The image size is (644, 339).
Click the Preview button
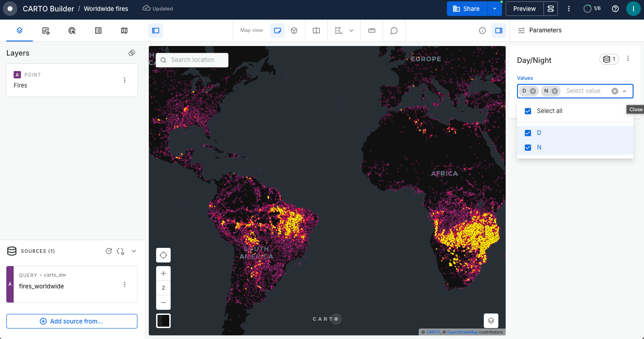click(524, 9)
